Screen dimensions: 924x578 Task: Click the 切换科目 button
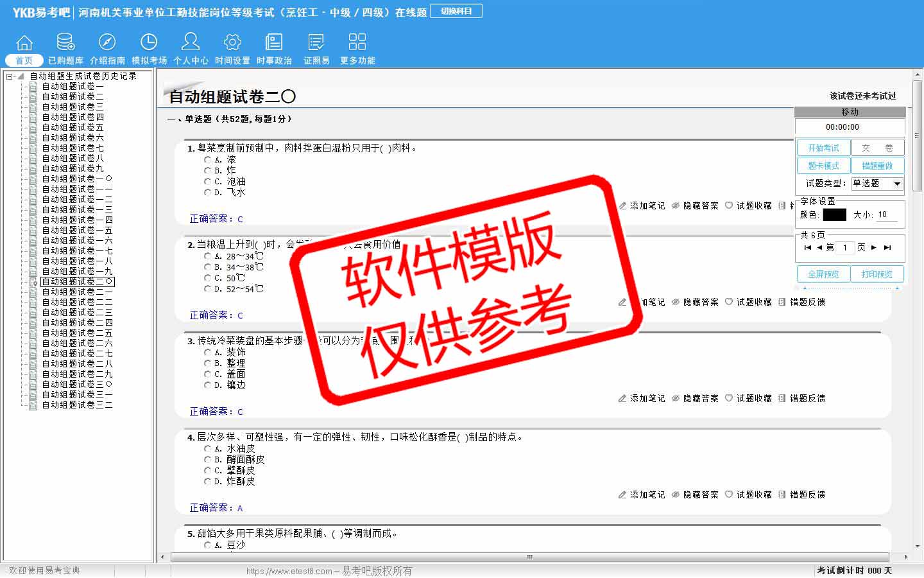tap(456, 12)
